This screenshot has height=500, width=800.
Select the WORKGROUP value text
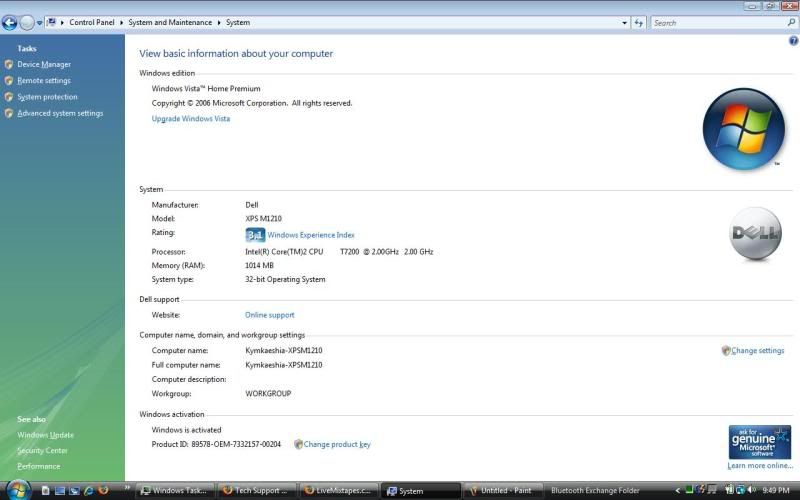[268, 394]
